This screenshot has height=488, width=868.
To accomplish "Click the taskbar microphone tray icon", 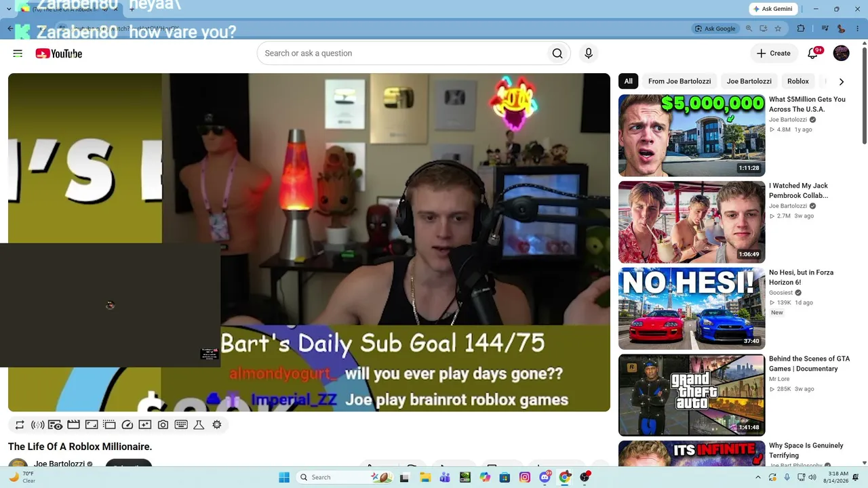I will (787, 477).
